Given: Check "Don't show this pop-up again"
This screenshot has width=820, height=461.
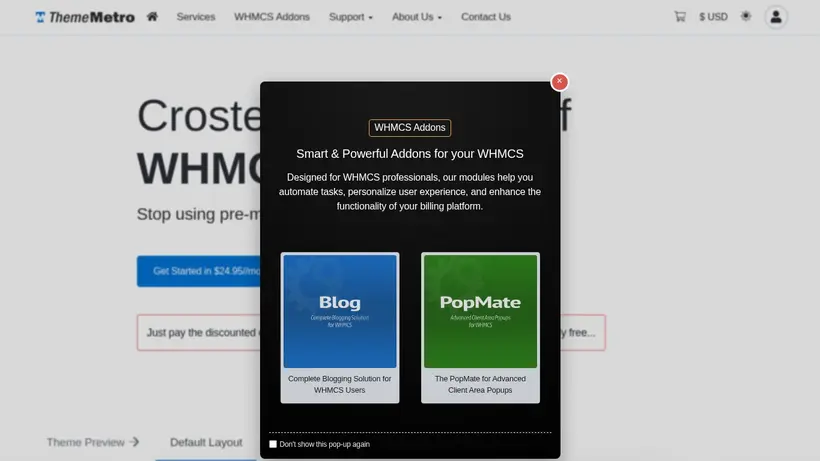Looking at the screenshot, I should point(273,444).
